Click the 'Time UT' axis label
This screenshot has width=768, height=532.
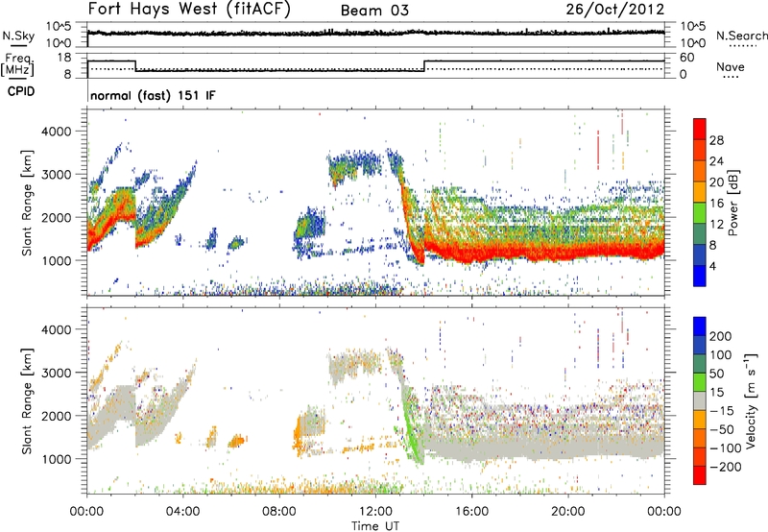click(375, 526)
